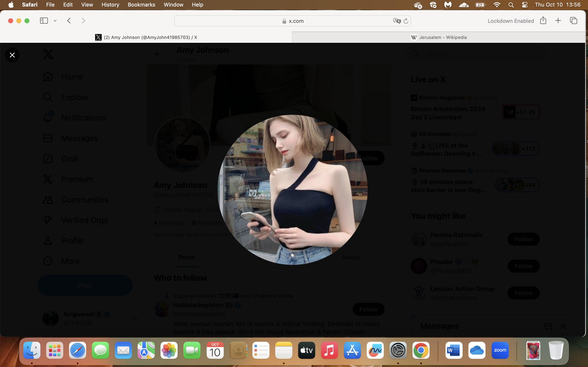This screenshot has height=367, width=588.
Task: Show the tab overview icon
Action: coord(574,21)
